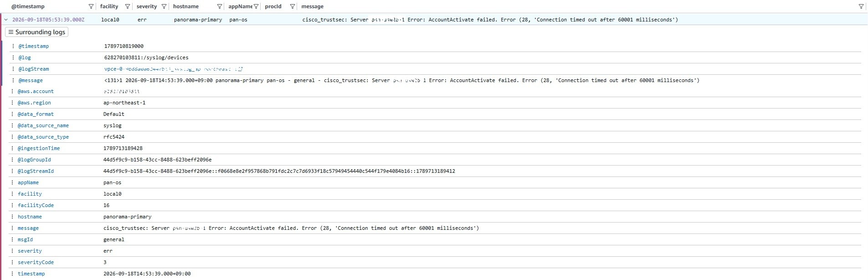Select the local0 value in top row
Screen dimensions: 868x280
[x=110, y=20]
